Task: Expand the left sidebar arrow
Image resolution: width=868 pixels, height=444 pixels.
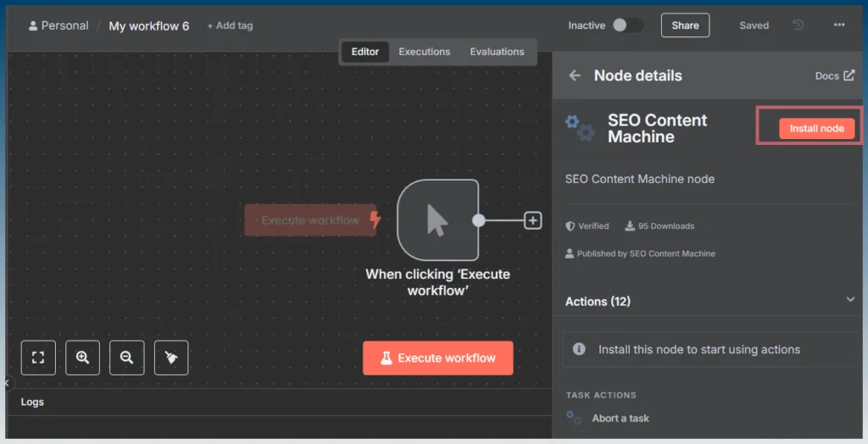Action: (x=8, y=382)
